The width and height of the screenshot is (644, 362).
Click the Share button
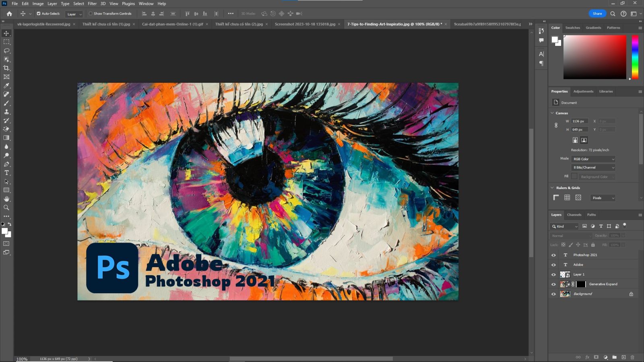click(x=597, y=13)
